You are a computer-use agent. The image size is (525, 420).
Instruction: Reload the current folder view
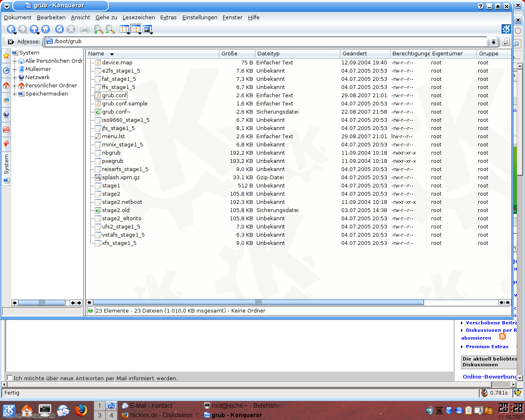click(x=59, y=29)
